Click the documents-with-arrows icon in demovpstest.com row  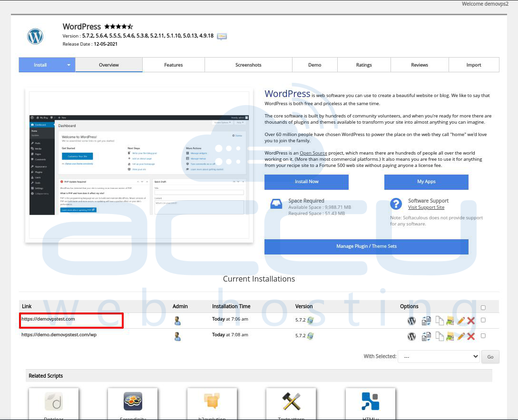pos(426,321)
